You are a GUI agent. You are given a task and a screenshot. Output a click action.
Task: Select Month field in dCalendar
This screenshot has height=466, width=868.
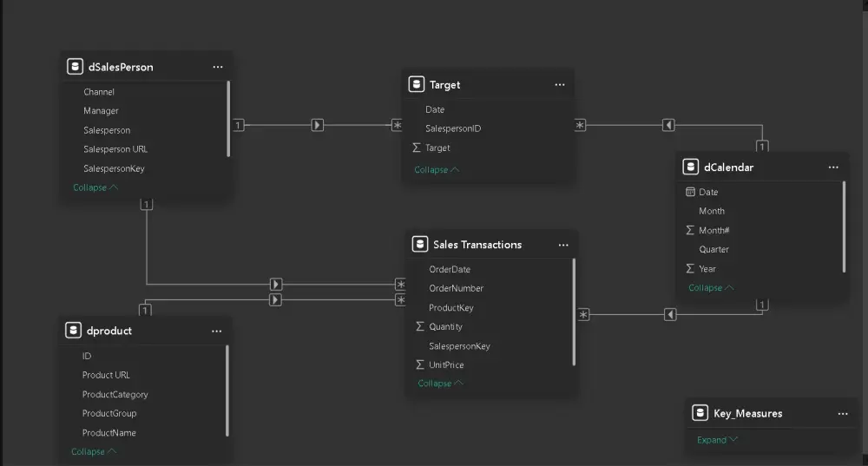coord(712,211)
